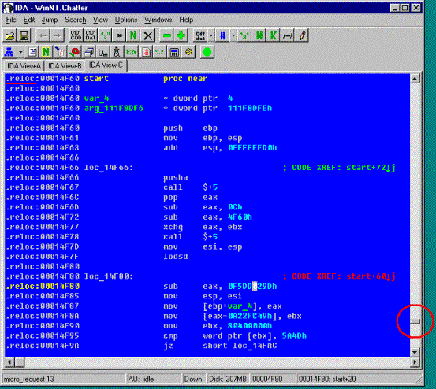Viewport: 436px width, 389px height.
Task: Open the Search menu
Action: pyautogui.click(x=75, y=20)
